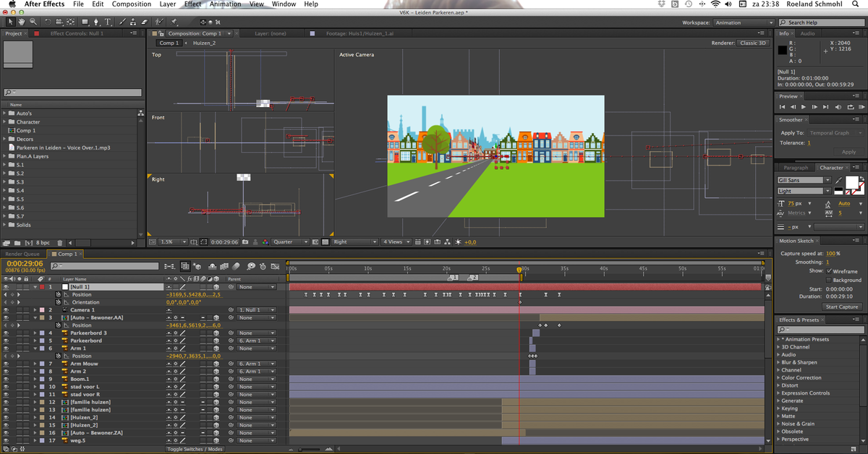Open the Gill Sans font family dropdown

pos(804,180)
